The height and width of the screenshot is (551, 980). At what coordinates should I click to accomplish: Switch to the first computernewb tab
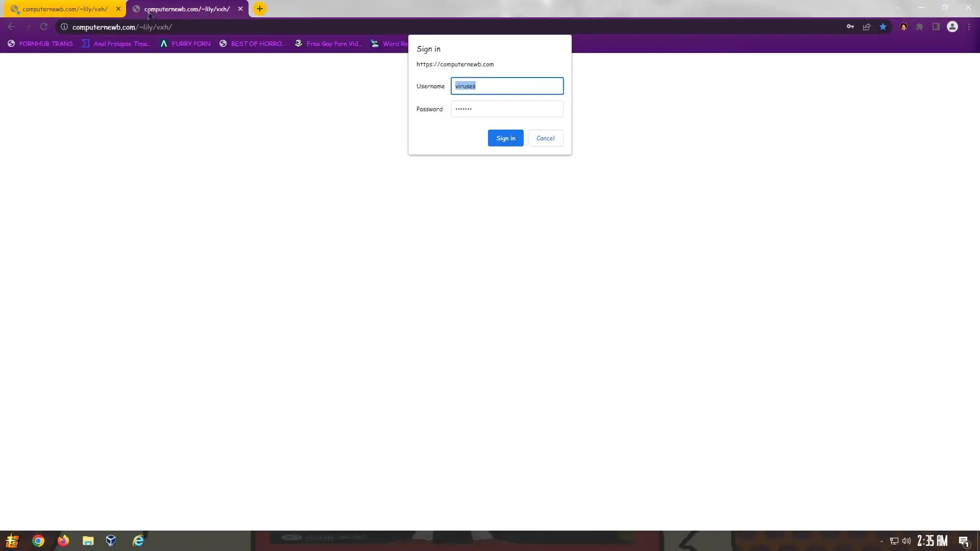pyautogui.click(x=65, y=9)
